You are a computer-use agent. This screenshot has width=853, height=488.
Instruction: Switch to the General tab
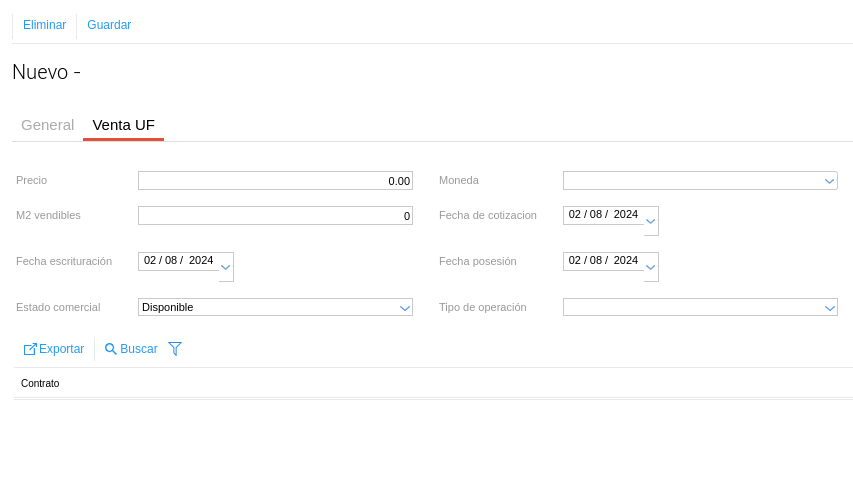[47, 125]
